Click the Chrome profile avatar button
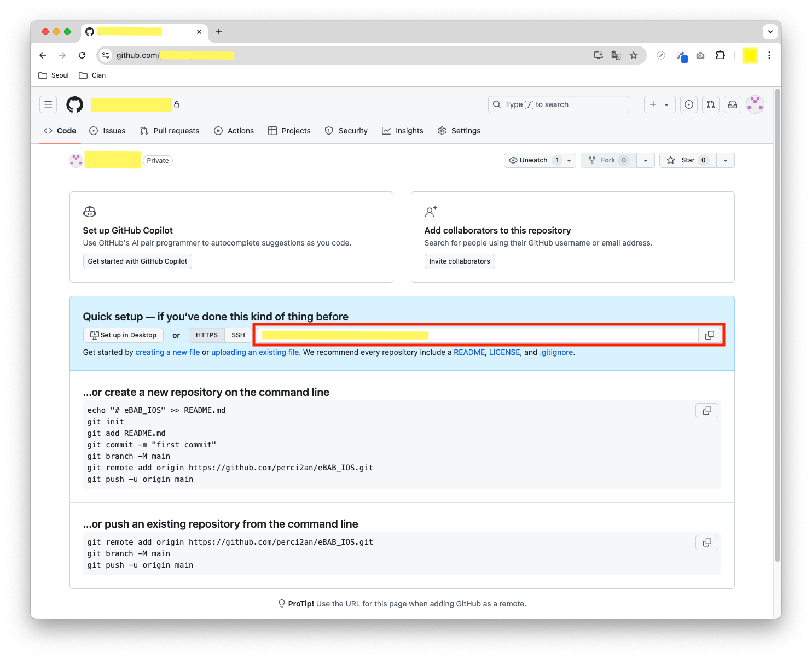This screenshot has height=659, width=812. click(750, 55)
